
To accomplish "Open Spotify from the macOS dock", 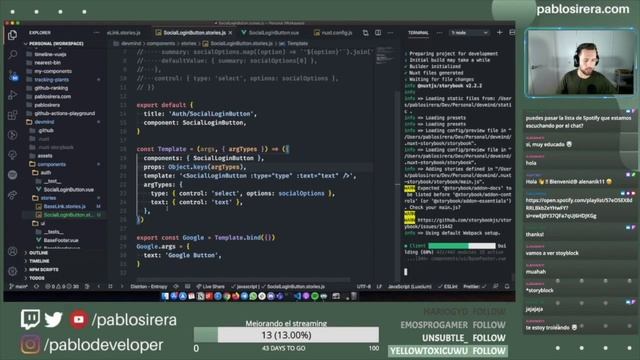I will coord(315,296).
